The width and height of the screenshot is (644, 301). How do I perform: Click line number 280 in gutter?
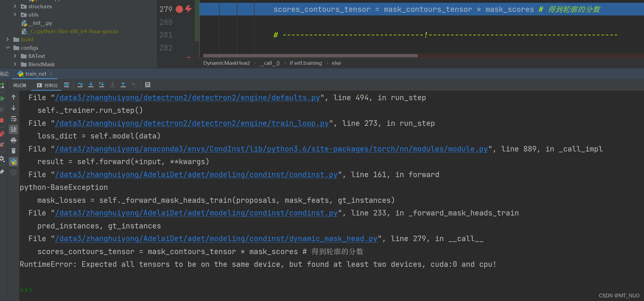tap(166, 22)
